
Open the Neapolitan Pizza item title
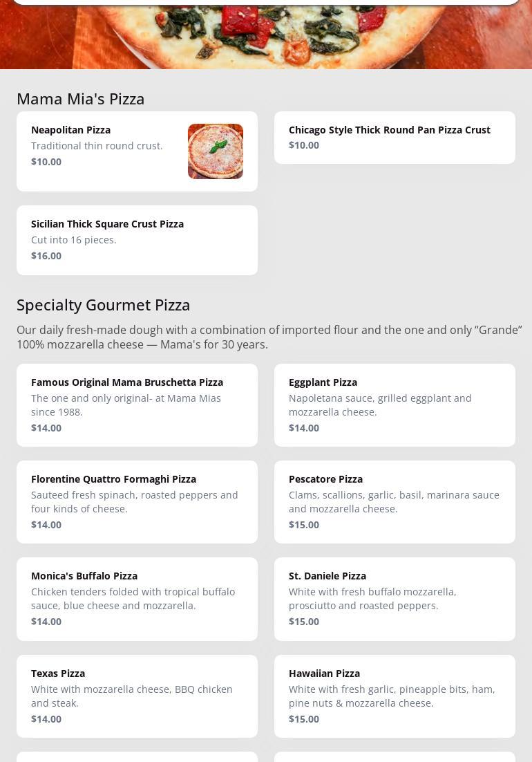click(x=70, y=130)
